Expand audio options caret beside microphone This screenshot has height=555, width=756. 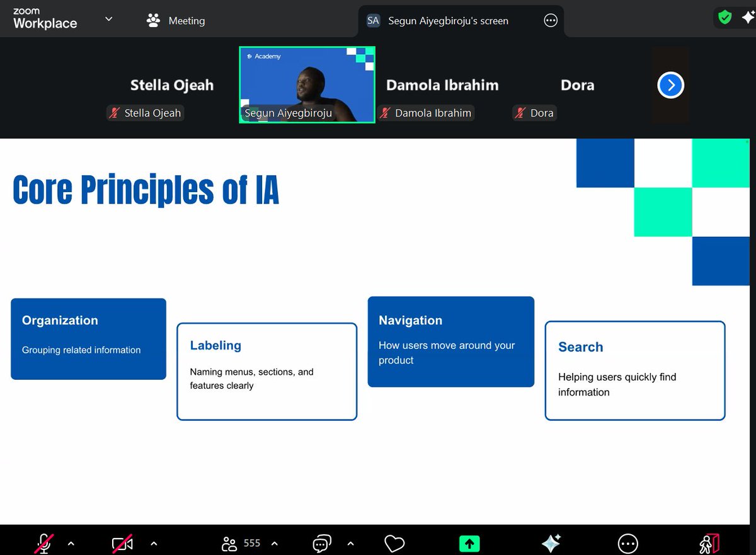point(71,543)
